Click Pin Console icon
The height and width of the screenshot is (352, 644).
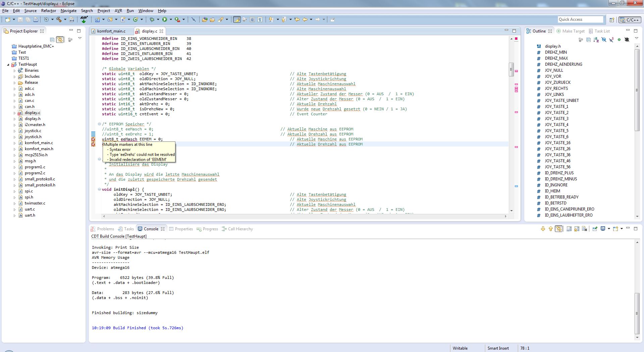[595, 229]
